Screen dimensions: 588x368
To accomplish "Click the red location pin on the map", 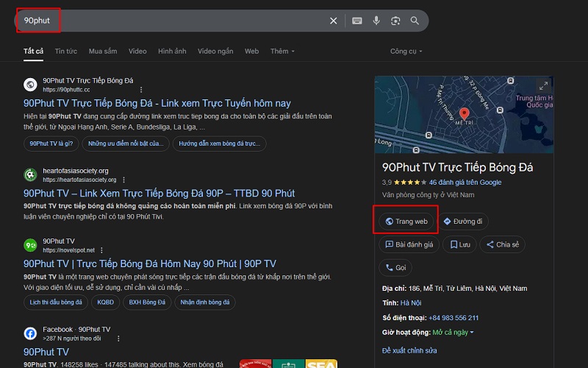I will [x=465, y=113].
